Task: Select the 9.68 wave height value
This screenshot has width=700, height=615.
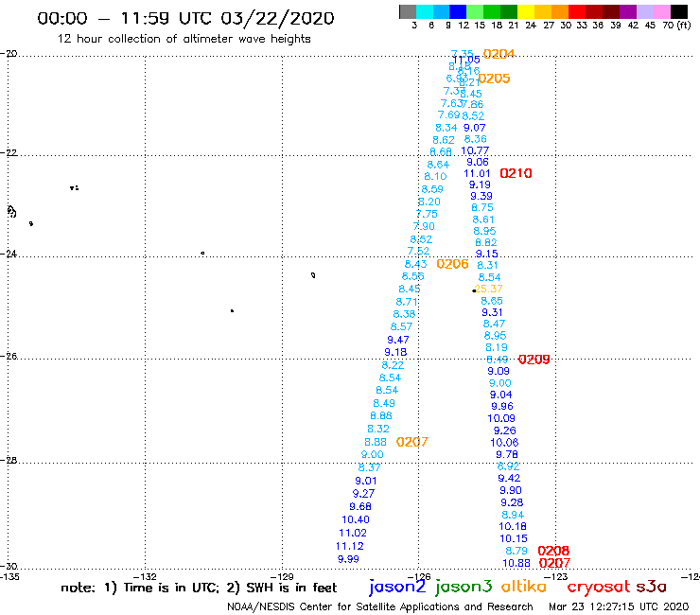Action: point(360,506)
